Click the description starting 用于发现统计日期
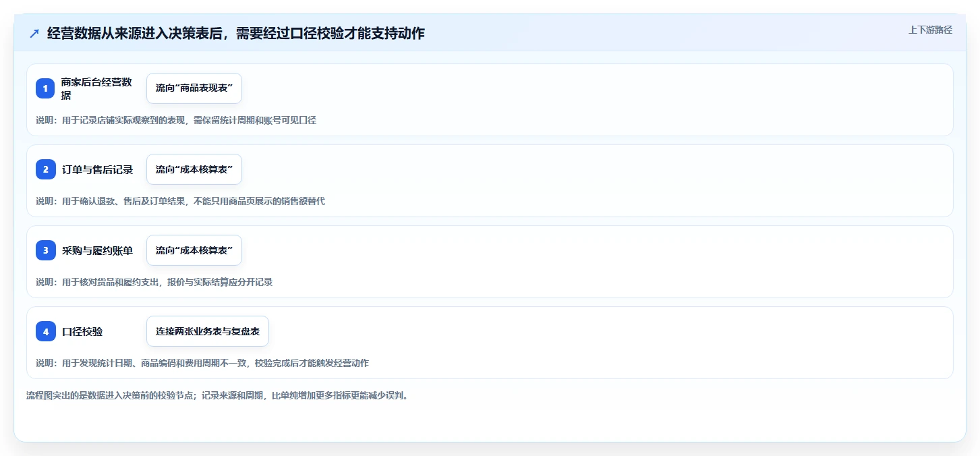Viewport: 980px width, 456px height. click(202, 363)
